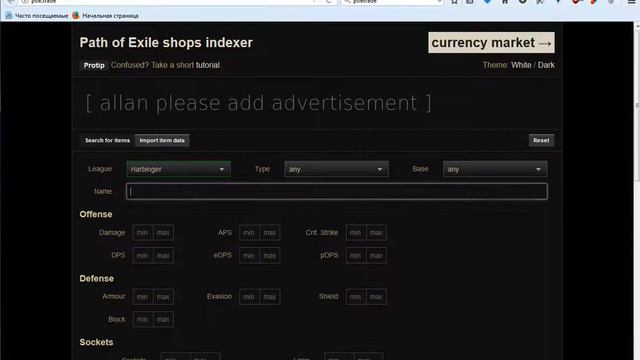This screenshot has width=640, height=360.
Task: Reset the search form
Action: [x=541, y=140]
